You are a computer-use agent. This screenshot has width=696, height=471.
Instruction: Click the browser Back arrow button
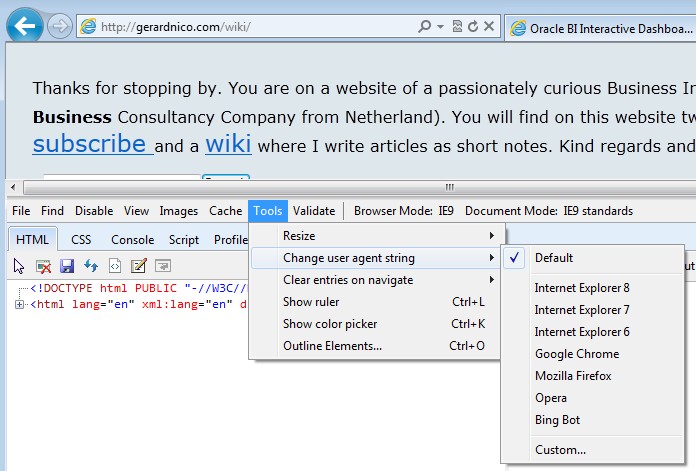pos(24,26)
